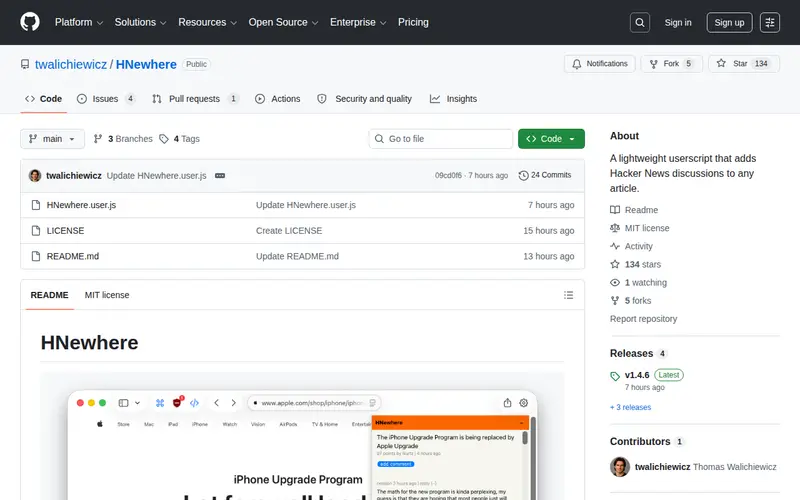
Task: Click file icon next to README.md
Action: [x=36, y=256]
